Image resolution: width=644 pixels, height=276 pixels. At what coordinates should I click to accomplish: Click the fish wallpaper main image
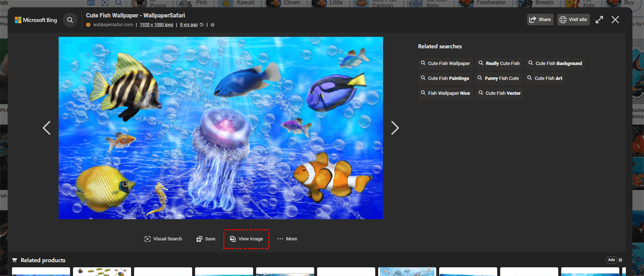(221, 128)
